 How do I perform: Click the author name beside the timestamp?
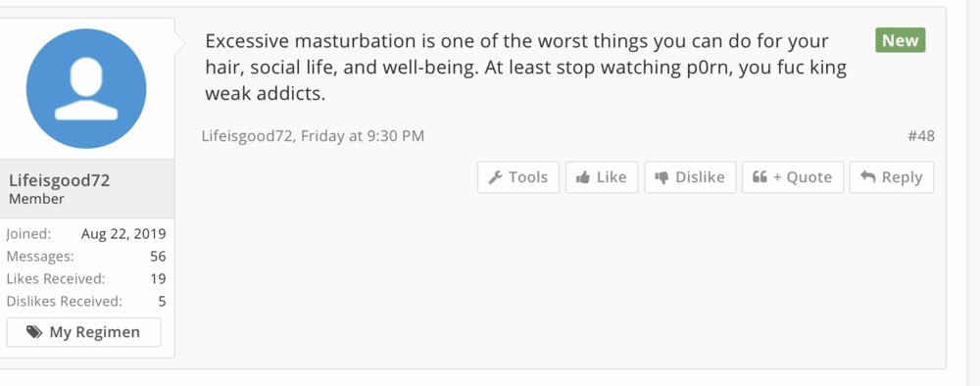point(247,135)
